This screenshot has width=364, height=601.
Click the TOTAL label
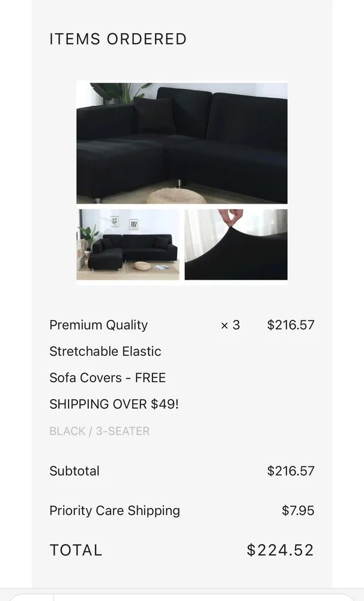coord(76,551)
